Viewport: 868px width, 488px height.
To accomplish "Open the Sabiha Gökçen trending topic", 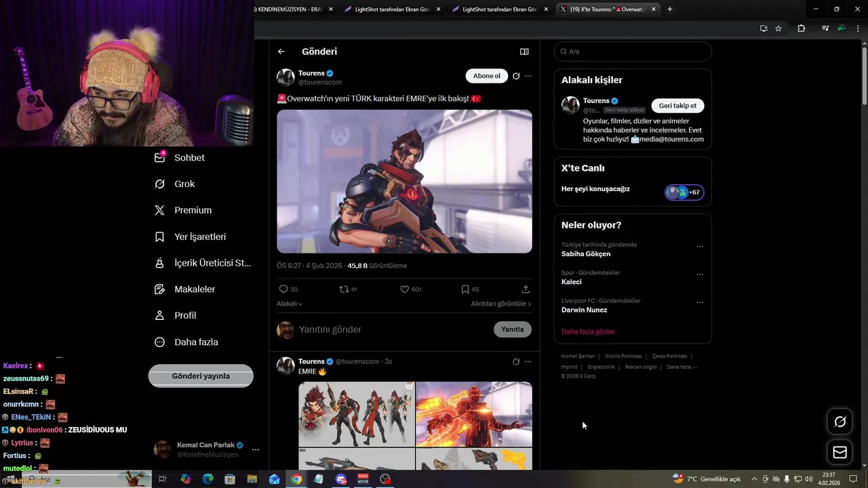I will (x=586, y=254).
